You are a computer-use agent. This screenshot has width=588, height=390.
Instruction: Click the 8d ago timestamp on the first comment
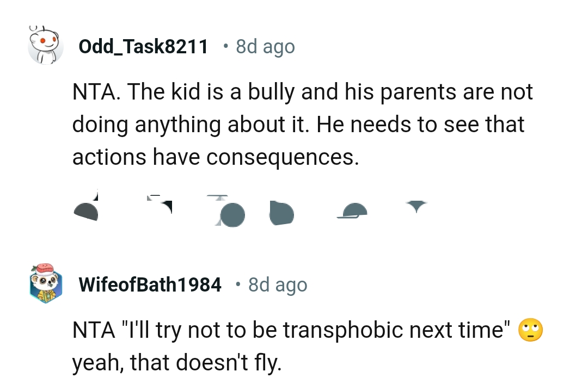pos(265,46)
